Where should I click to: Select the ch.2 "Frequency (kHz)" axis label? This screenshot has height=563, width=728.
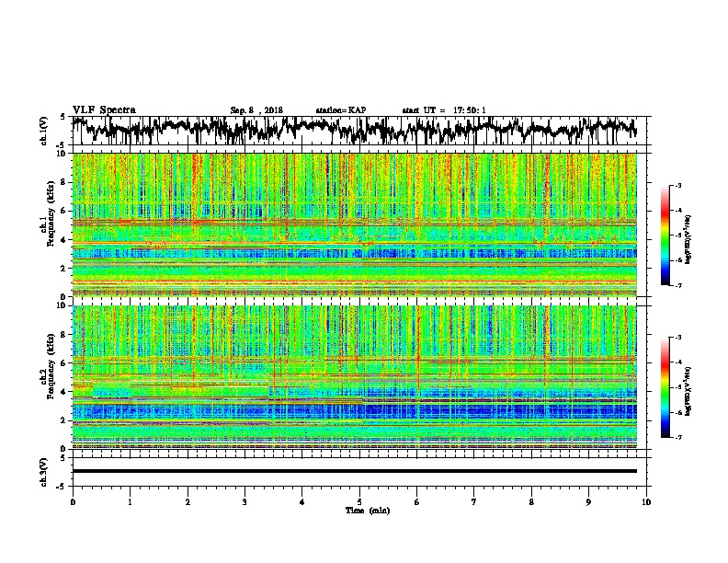[x=51, y=366]
